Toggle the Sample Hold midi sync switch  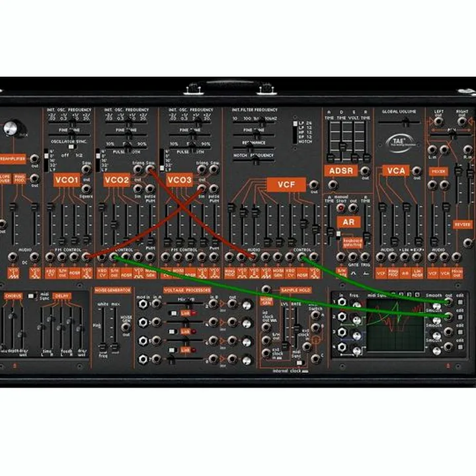(x=299, y=362)
